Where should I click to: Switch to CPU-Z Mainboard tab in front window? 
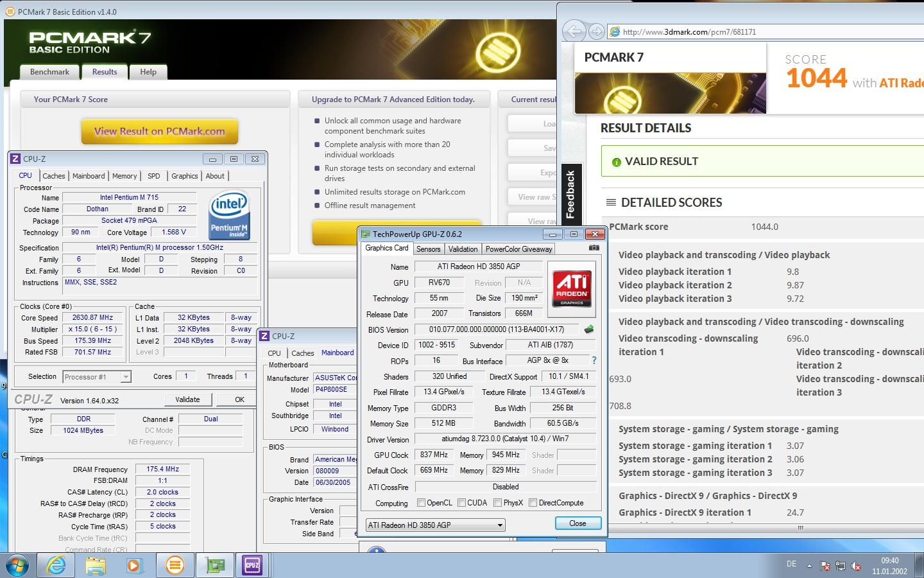[x=89, y=176]
